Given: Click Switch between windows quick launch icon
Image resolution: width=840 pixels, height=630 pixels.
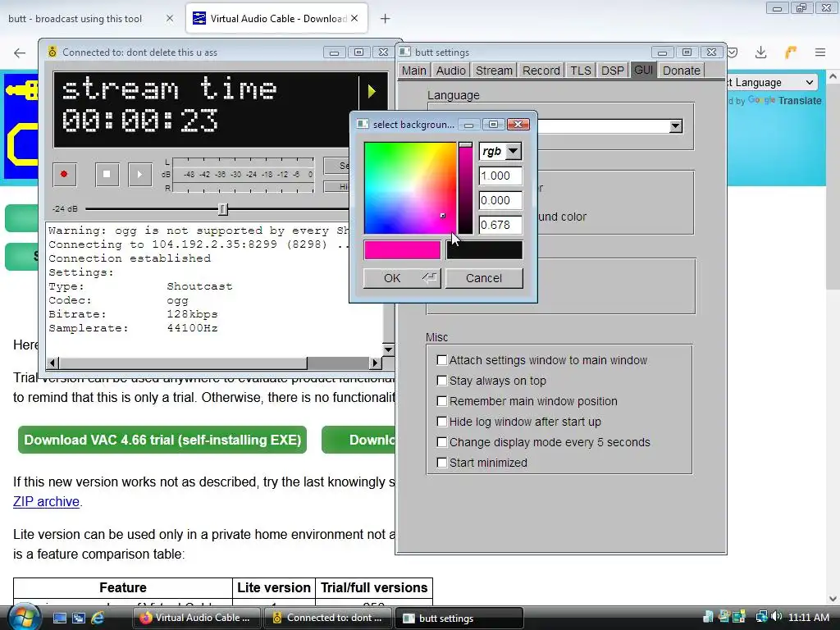Looking at the screenshot, I should [x=78, y=618].
